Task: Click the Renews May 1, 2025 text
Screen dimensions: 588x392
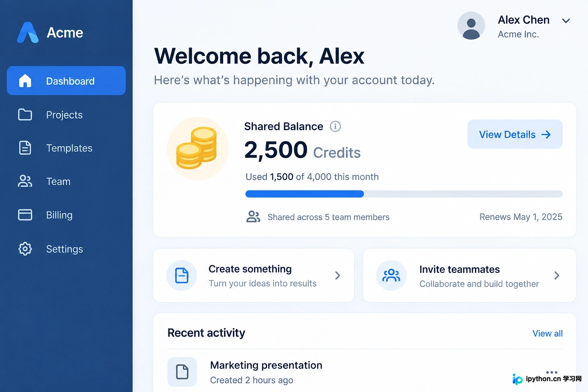Action: (x=521, y=217)
